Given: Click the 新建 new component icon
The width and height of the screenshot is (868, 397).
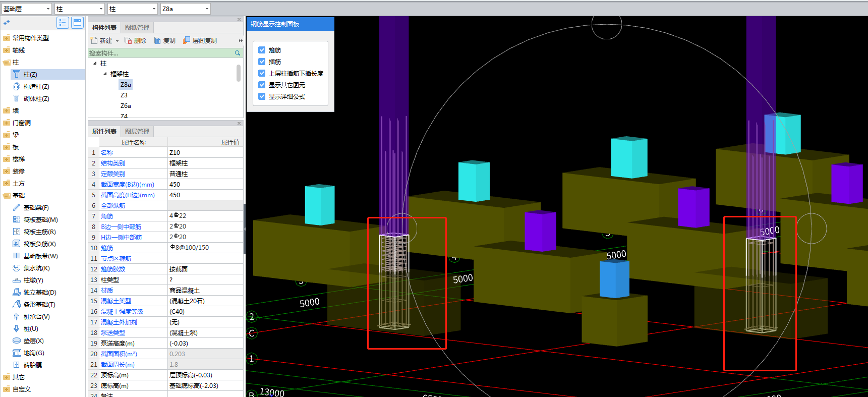Looking at the screenshot, I should point(94,40).
